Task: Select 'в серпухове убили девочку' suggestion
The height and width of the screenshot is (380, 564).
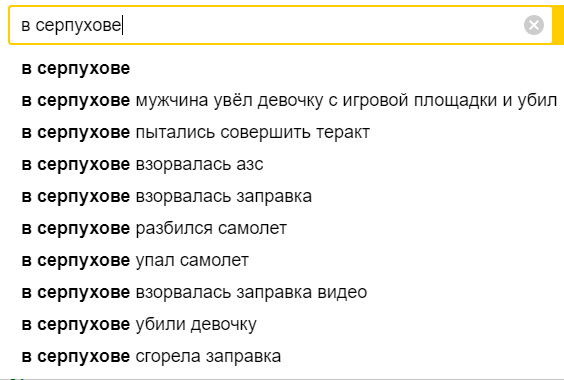Action: click(x=139, y=325)
